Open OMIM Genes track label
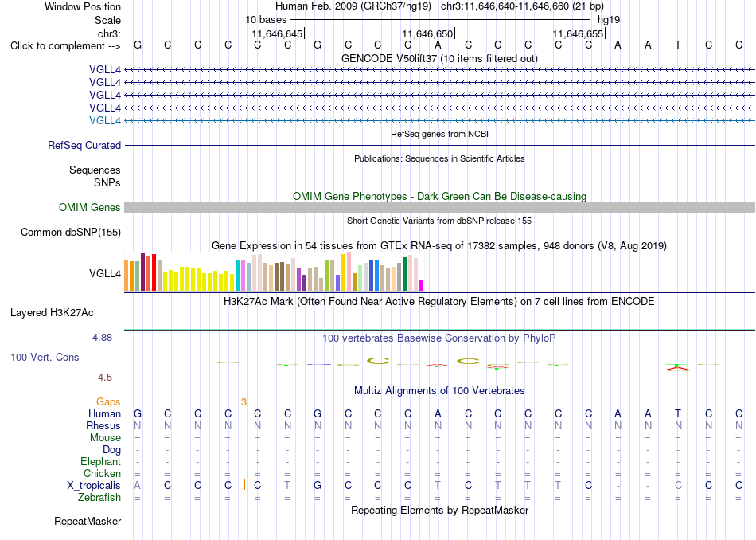 [x=90, y=208]
